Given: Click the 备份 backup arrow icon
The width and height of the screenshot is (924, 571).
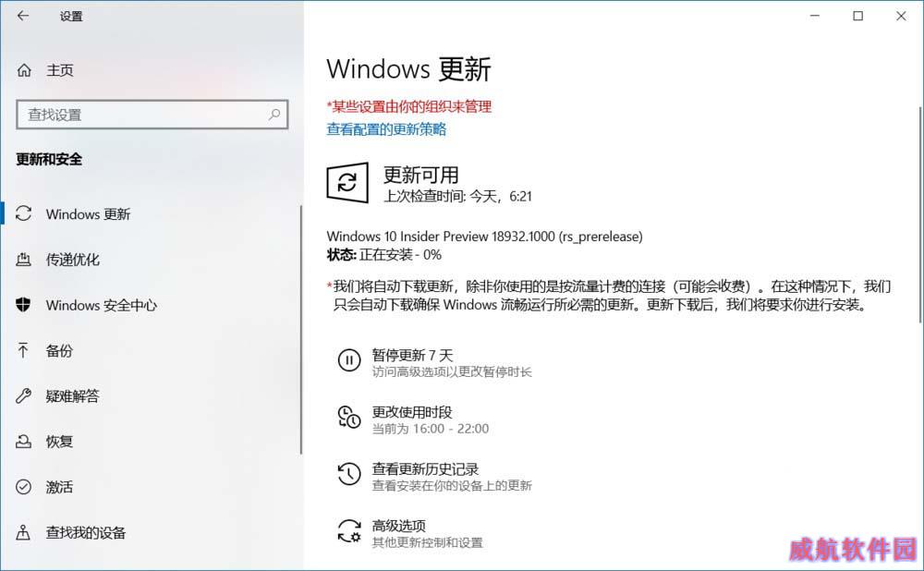Looking at the screenshot, I should 23,350.
